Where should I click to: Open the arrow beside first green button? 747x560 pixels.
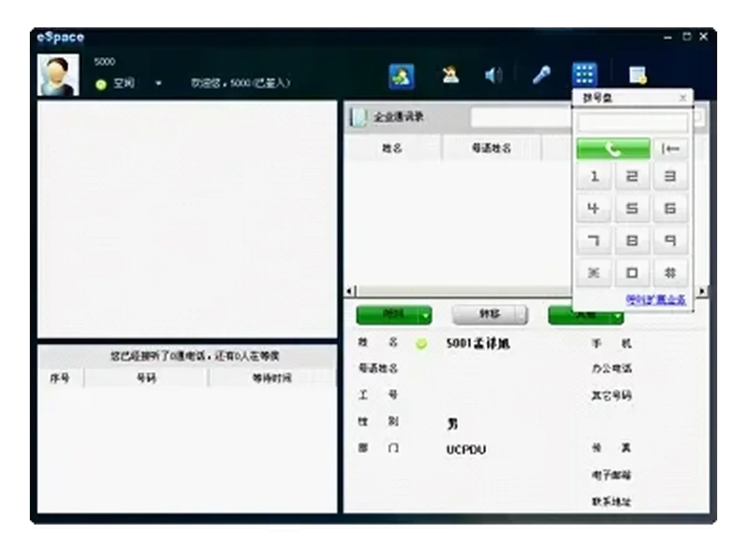click(425, 315)
